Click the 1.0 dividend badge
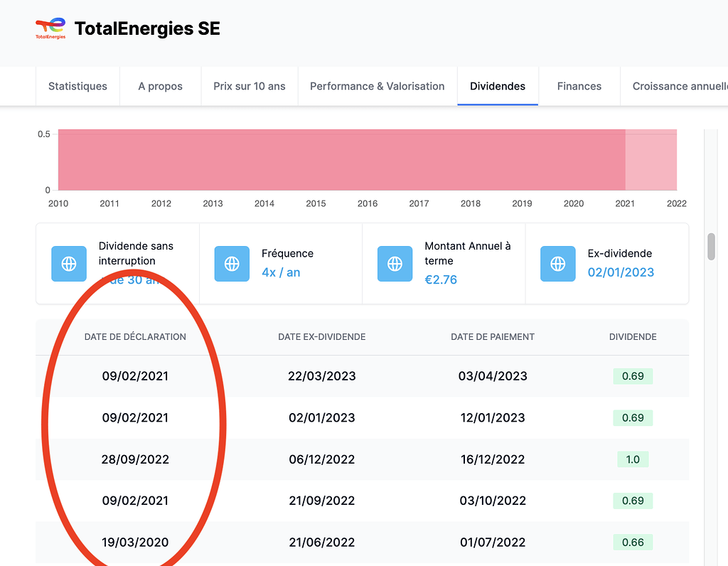728x566 pixels. tap(633, 459)
